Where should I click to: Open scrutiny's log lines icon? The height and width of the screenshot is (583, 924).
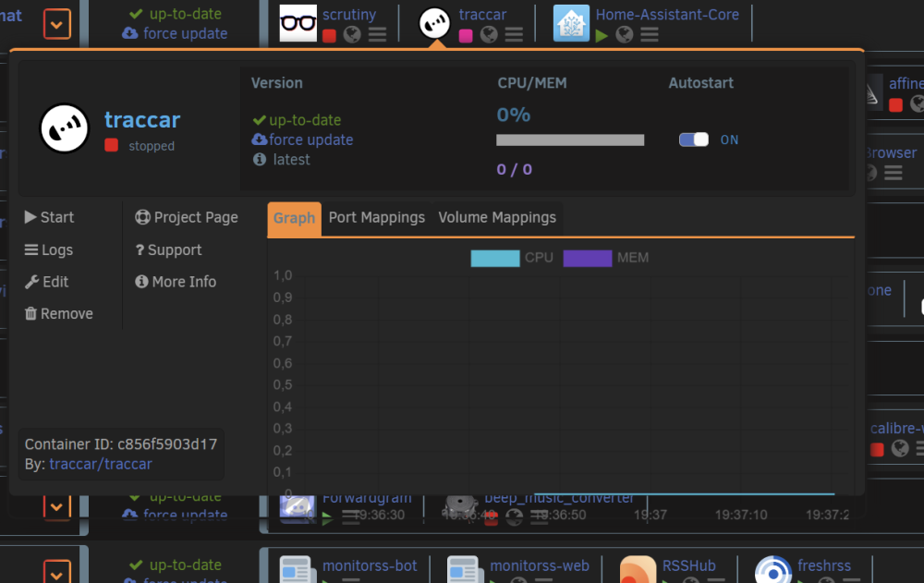pos(377,35)
